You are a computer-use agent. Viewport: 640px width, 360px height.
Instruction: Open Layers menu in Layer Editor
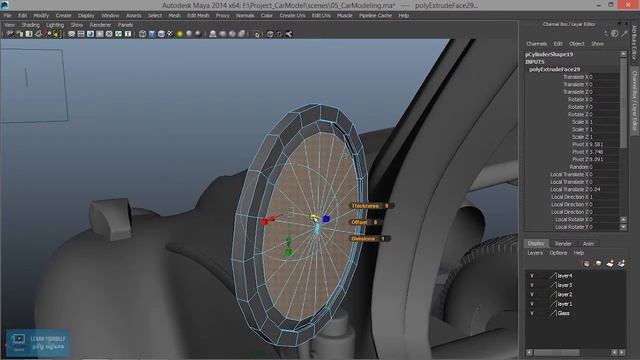tap(535, 253)
